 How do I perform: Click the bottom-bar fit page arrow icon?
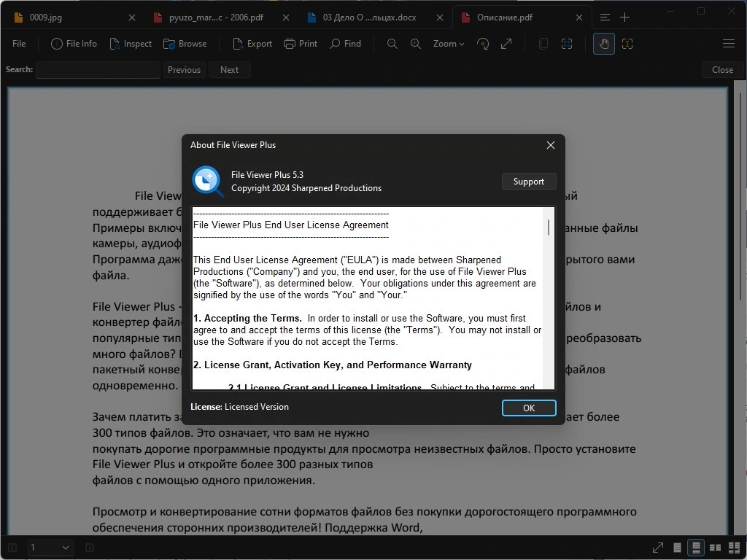tap(657, 548)
